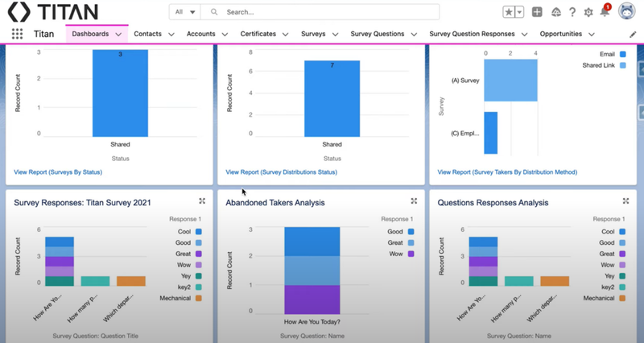The height and width of the screenshot is (343, 644).
Task: Open the App Launcher grid icon
Action: (17, 34)
